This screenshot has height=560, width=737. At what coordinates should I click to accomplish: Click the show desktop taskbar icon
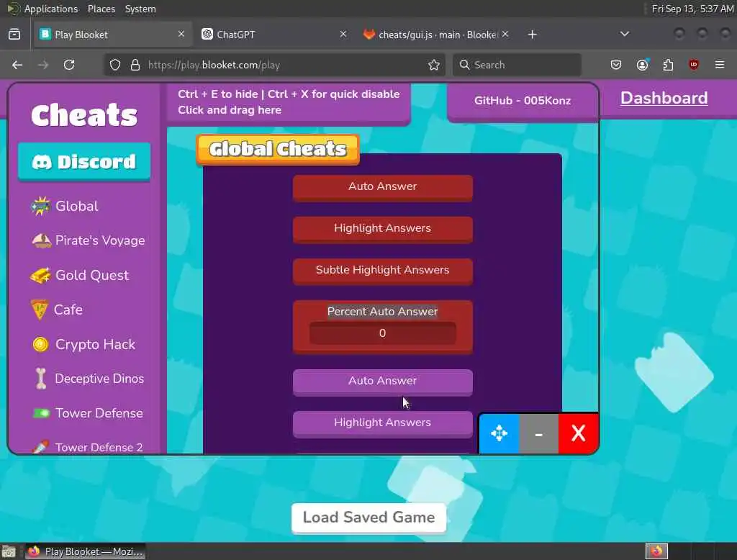tap(9, 551)
